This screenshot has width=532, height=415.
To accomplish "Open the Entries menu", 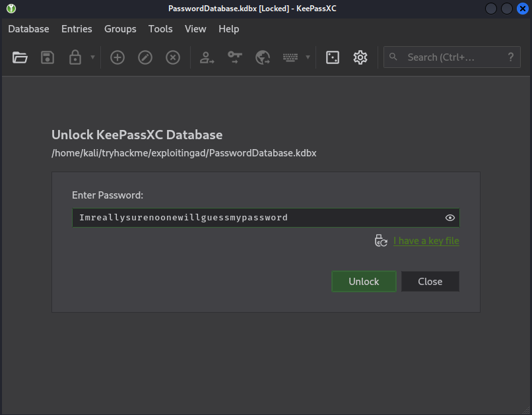I will 77,29.
